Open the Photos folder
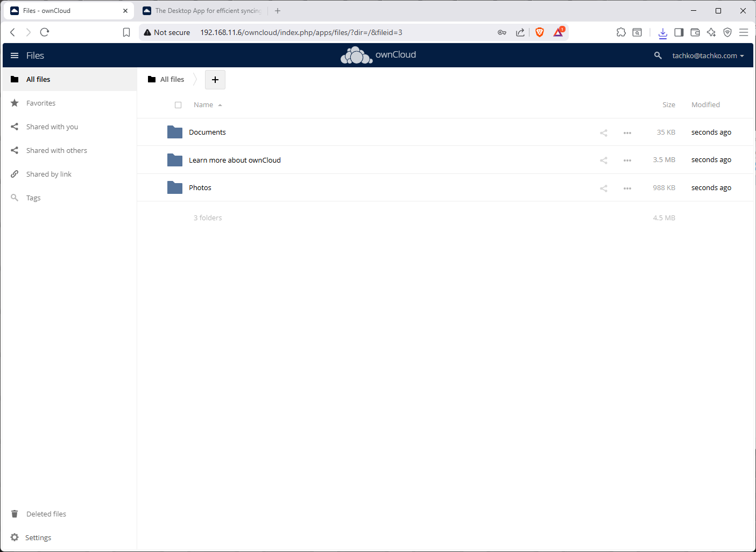The height and width of the screenshot is (552, 756). click(x=200, y=187)
